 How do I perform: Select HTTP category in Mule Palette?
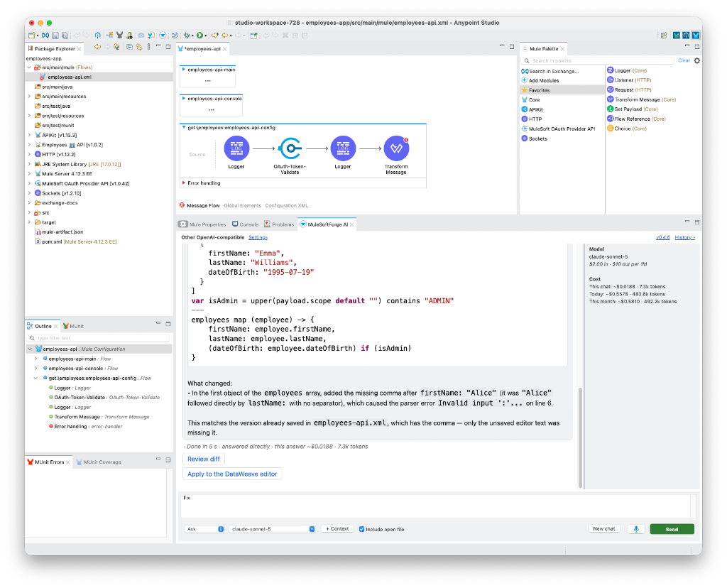pyautogui.click(x=531, y=119)
